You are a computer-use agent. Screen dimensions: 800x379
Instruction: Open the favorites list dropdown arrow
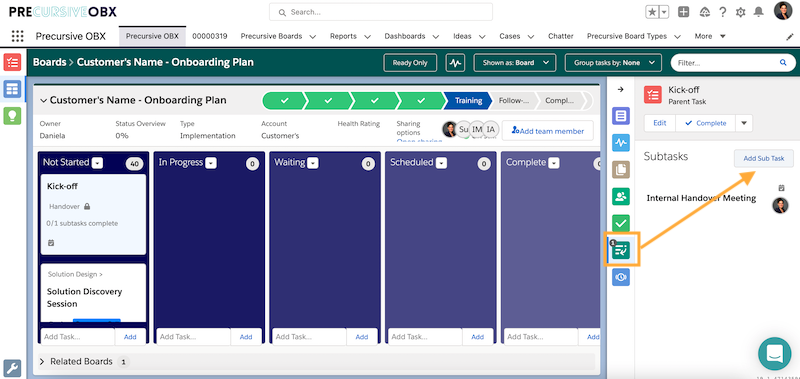tap(664, 12)
